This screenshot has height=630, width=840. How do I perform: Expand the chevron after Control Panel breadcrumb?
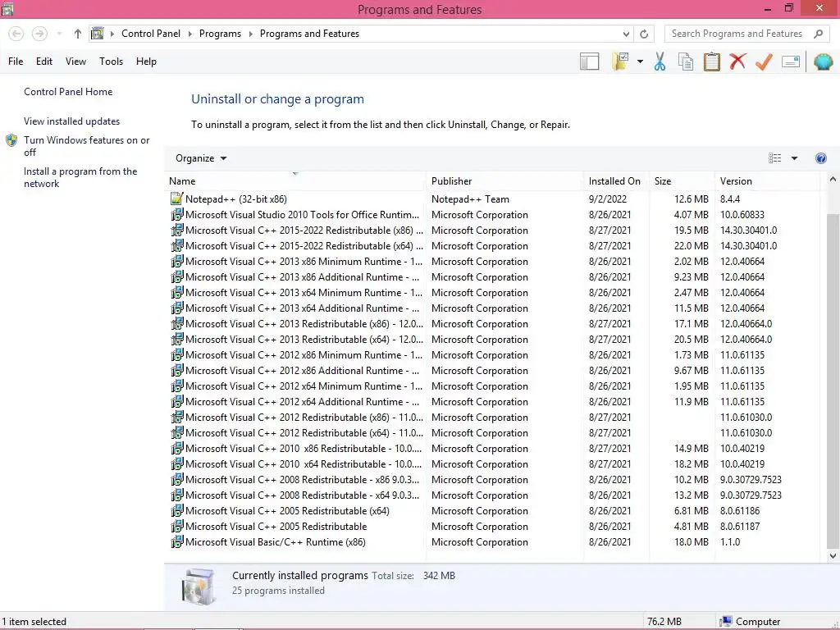coord(189,34)
